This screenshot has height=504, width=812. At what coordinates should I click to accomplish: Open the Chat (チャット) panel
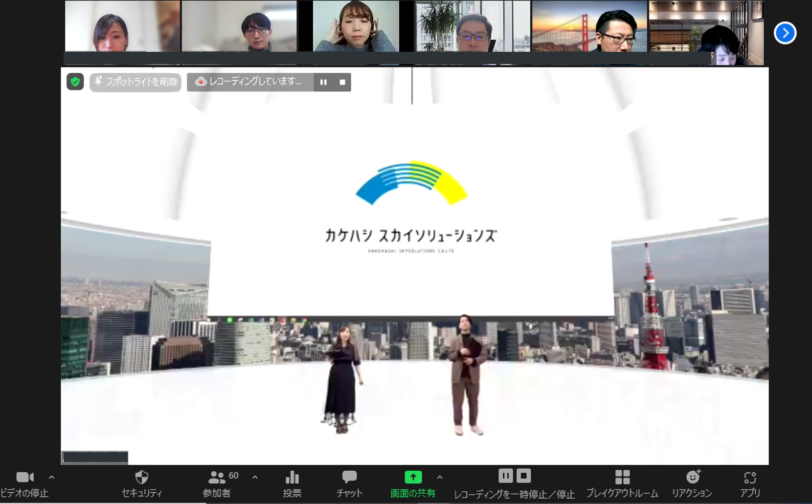[349, 483]
